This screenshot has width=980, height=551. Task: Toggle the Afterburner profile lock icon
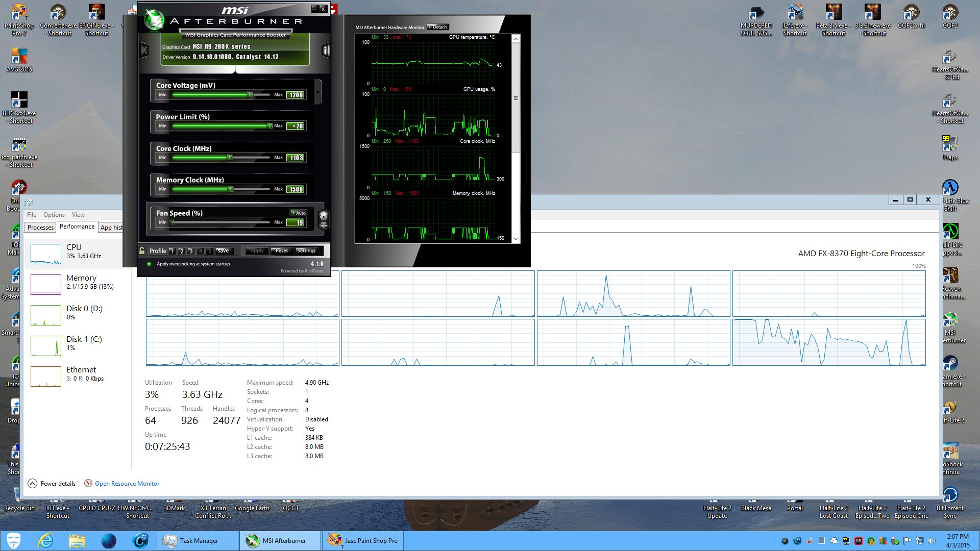click(x=142, y=251)
